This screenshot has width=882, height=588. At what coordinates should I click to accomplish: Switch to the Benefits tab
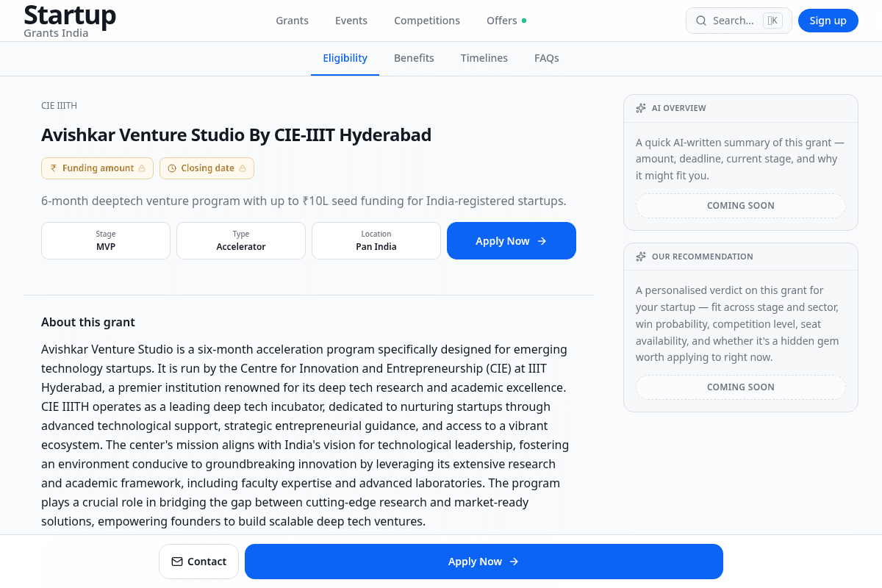pos(414,58)
